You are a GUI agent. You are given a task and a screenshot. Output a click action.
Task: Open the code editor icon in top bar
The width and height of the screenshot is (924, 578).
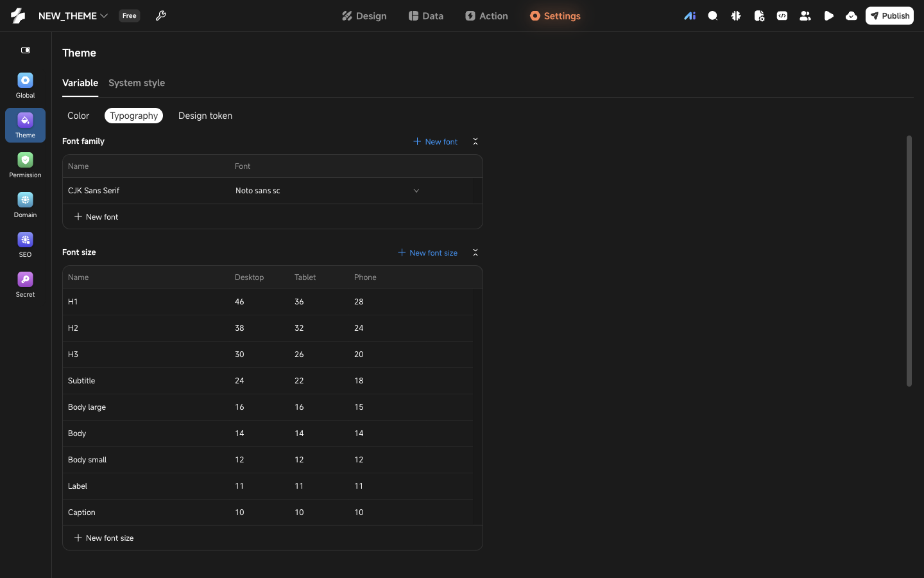pos(782,16)
